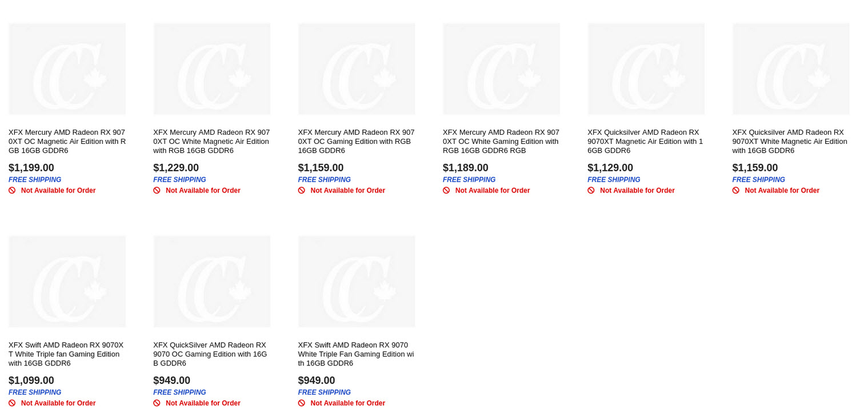868x418 pixels.
Task: Open the QuickSilver RX 9070 OC Gaming thumbnail
Action: pos(211,282)
